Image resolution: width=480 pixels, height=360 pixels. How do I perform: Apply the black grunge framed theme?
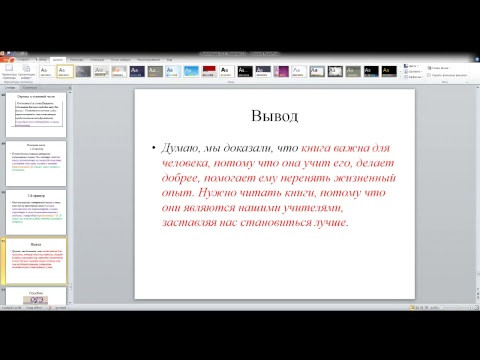335,71
